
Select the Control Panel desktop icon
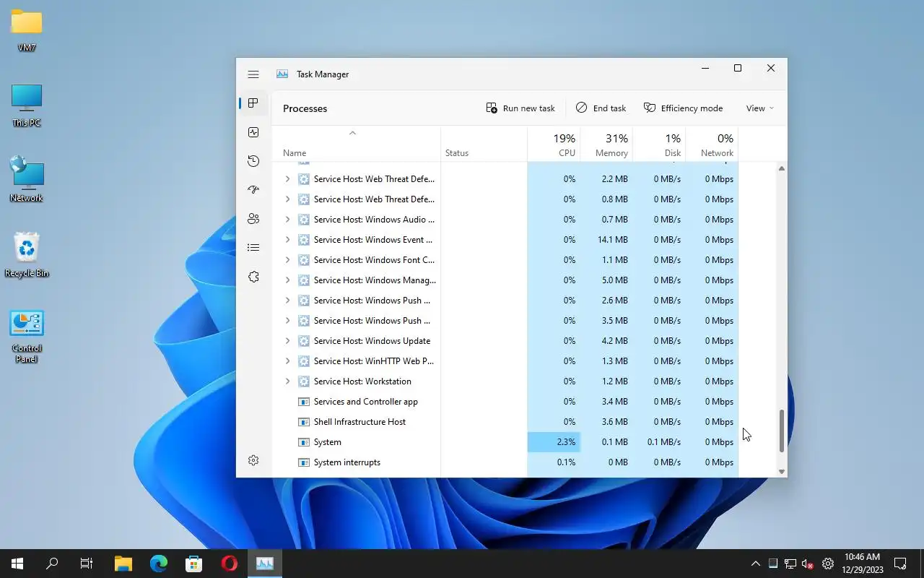click(27, 337)
